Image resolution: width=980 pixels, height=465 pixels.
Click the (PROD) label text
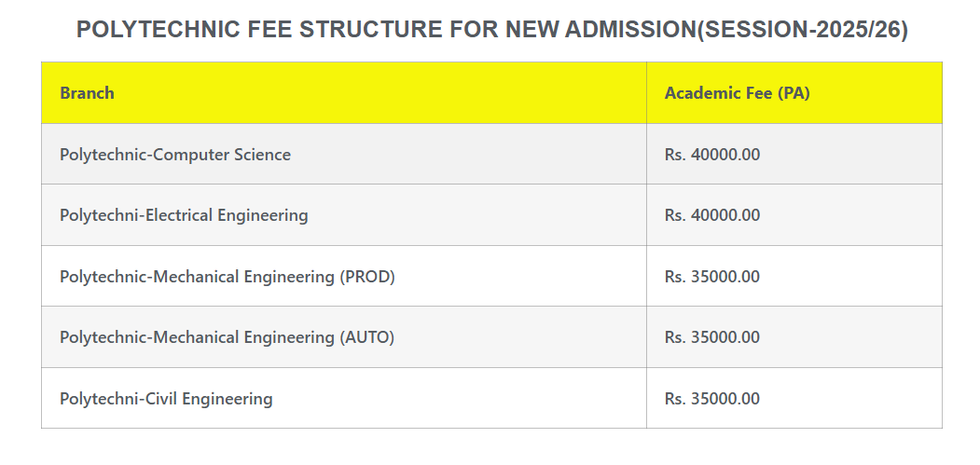click(x=367, y=277)
